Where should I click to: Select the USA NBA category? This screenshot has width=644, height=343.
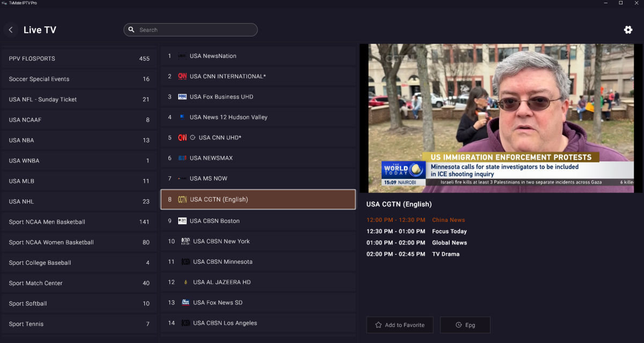(79, 140)
